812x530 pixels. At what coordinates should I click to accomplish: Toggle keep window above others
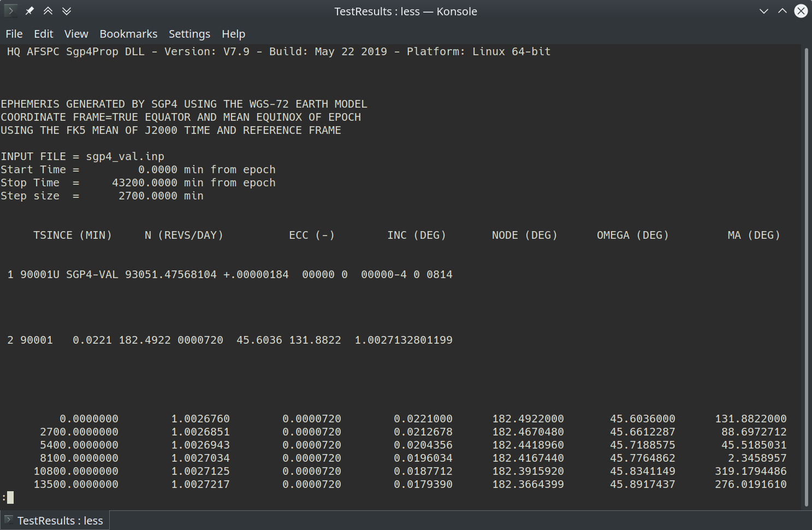(x=48, y=11)
